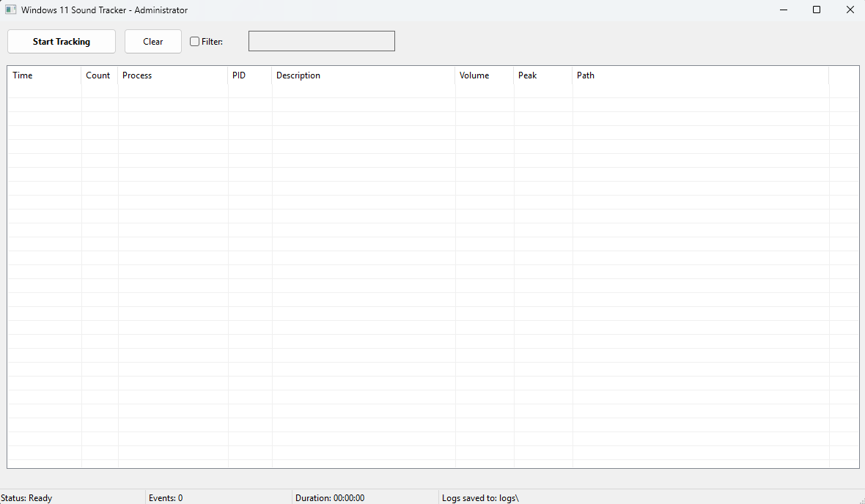Sort by the Process column header
Viewport: 865px width, 504px height.
[173, 75]
